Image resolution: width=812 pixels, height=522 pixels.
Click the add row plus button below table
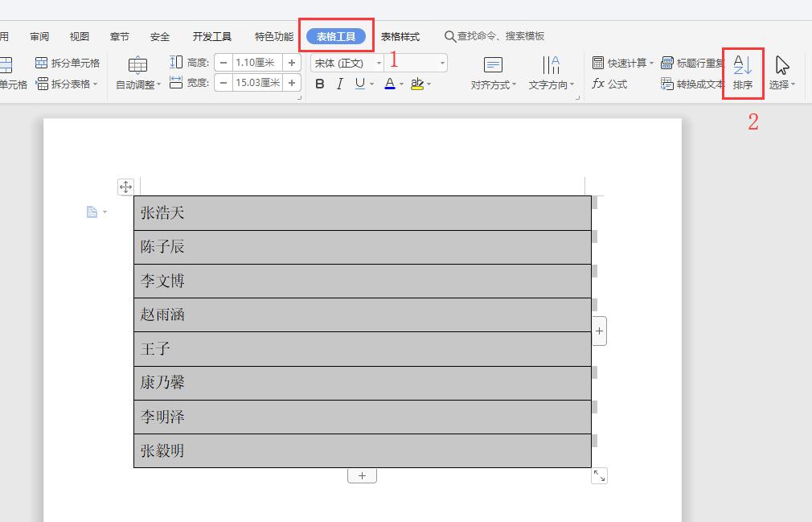(x=362, y=475)
